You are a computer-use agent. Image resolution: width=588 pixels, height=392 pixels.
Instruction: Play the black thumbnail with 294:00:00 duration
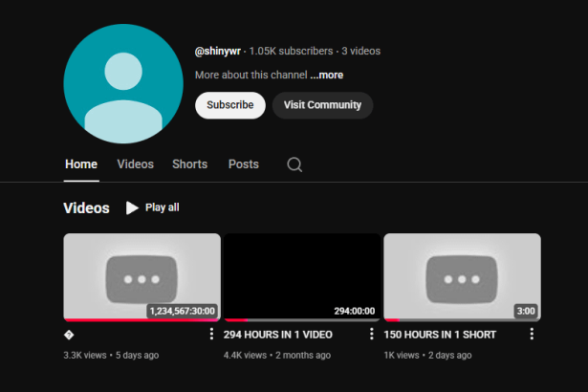pos(301,276)
